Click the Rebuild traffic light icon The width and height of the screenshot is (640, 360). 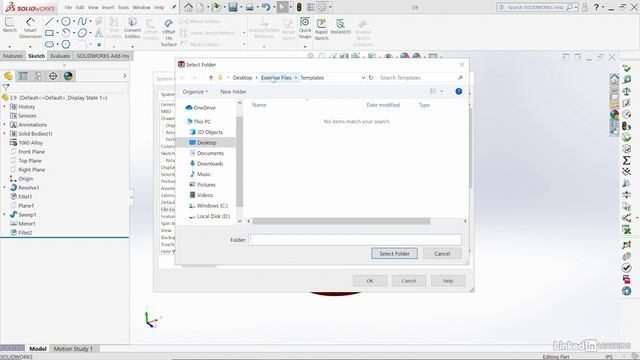pyautogui.click(x=299, y=7)
